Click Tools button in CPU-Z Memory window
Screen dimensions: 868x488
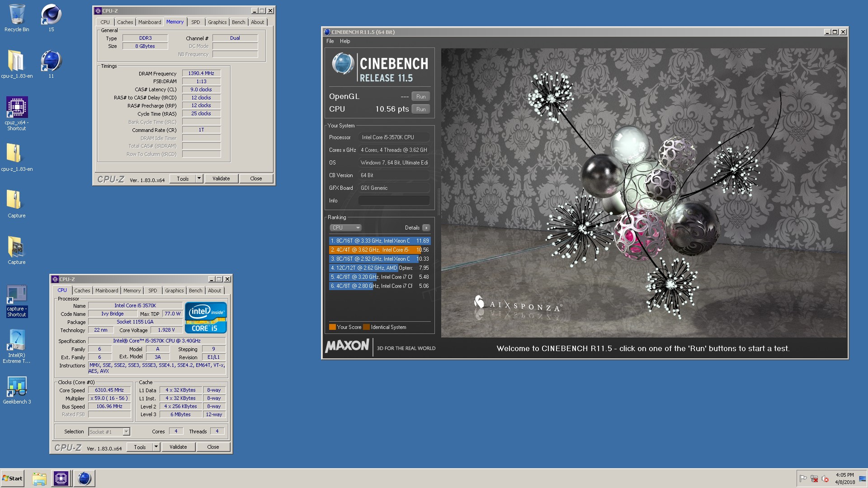[183, 178]
